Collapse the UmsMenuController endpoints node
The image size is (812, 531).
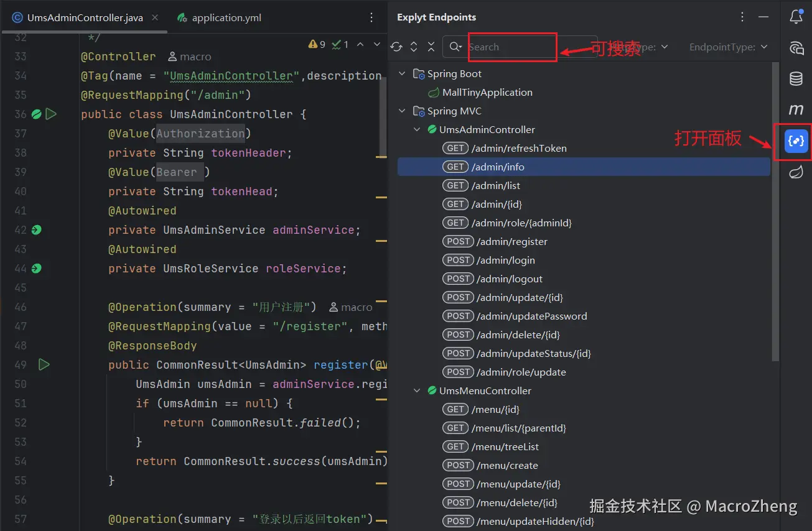418,391
